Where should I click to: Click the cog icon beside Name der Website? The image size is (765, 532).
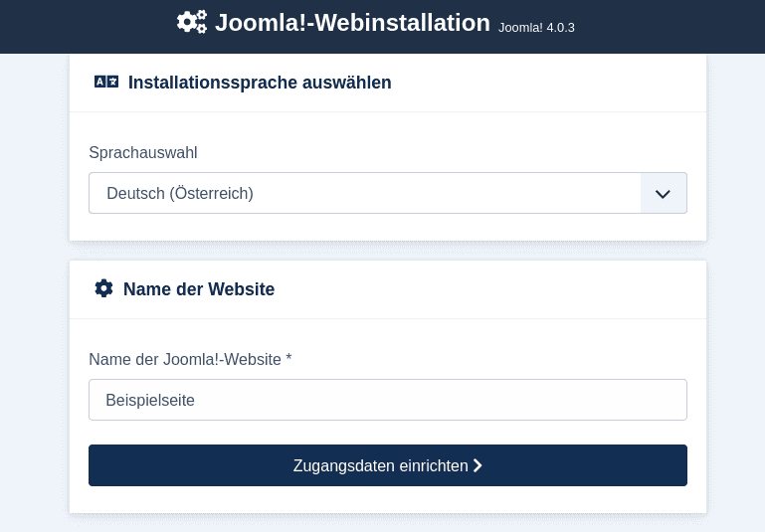click(103, 288)
